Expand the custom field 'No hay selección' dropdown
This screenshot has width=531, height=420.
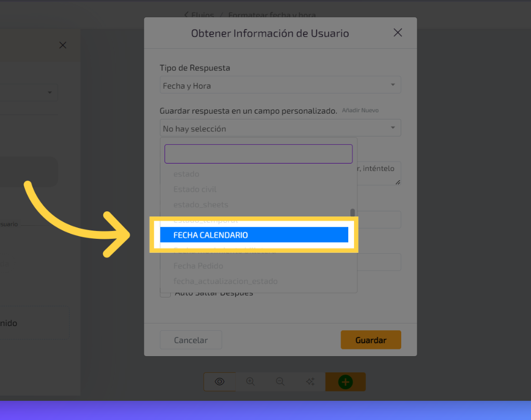280,128
